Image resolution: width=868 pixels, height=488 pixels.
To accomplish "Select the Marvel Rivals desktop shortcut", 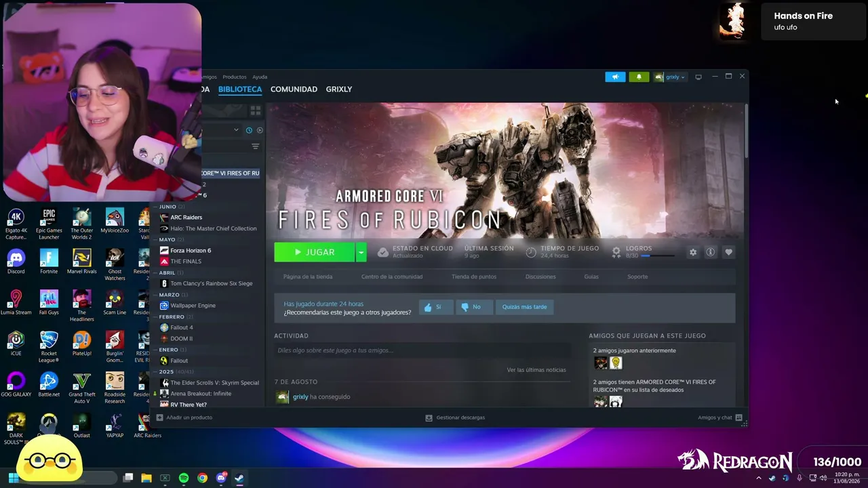I will (81, 262).
